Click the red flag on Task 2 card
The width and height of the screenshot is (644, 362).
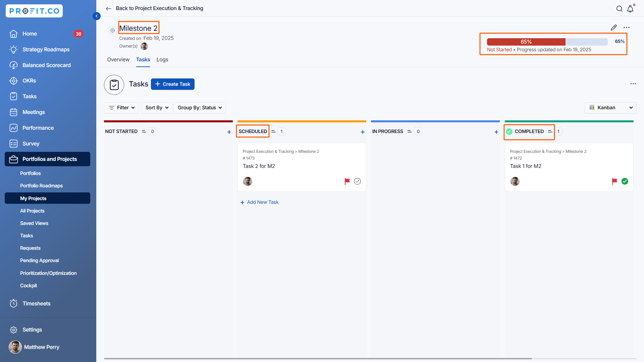[x=347, y=181]
